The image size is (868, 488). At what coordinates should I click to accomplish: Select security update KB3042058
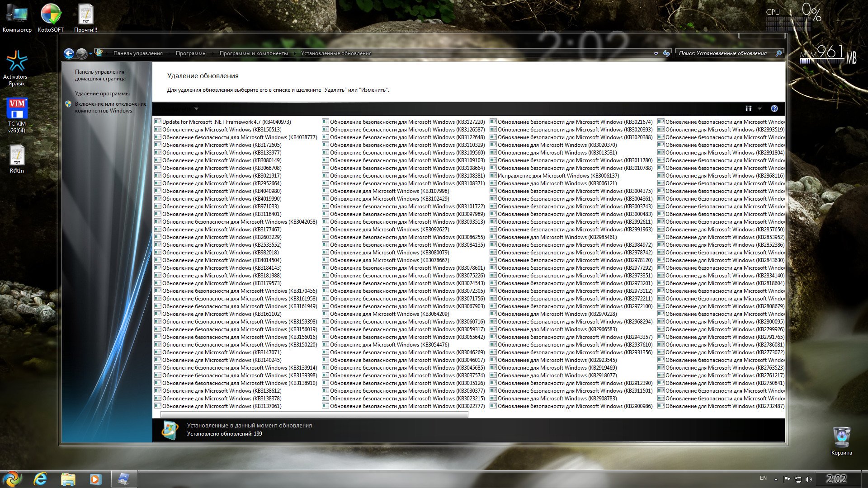tap(236, 222)
